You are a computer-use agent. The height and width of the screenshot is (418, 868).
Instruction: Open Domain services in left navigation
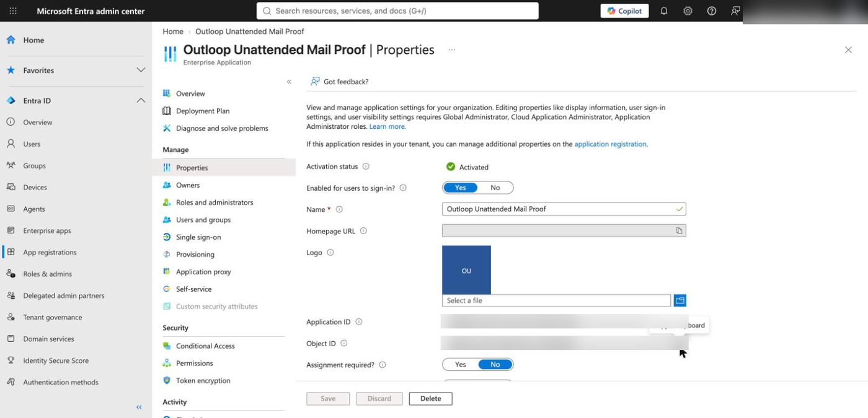pos(48,339)
